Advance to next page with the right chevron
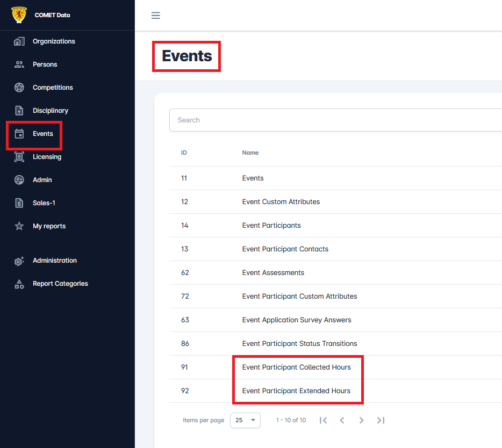Image resolution: width=502 pixels, height=448 pixels. [361, 420]
